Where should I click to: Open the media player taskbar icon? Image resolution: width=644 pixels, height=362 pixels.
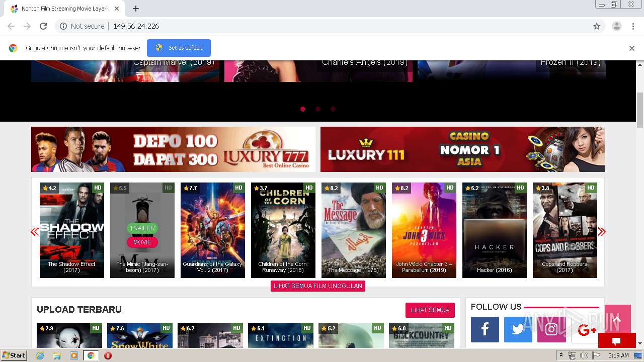[x=74, y=355]
